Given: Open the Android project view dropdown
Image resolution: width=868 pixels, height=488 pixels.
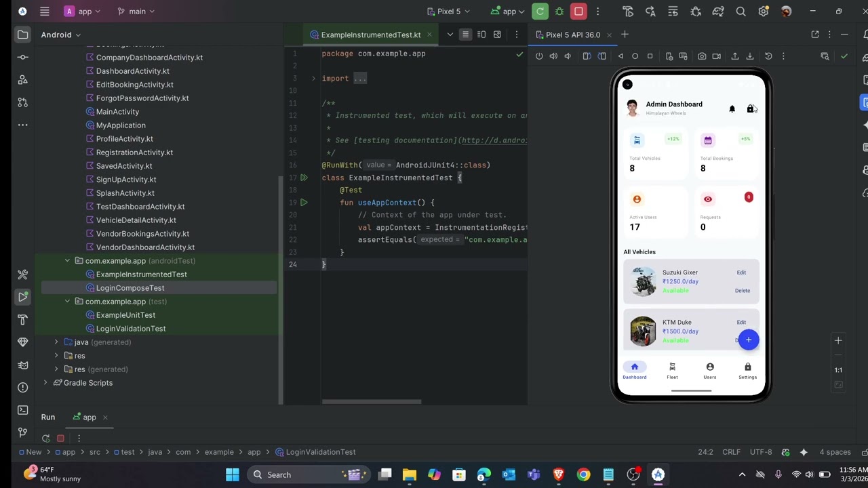Looking at the screenshot, I should tap(61, 35).
